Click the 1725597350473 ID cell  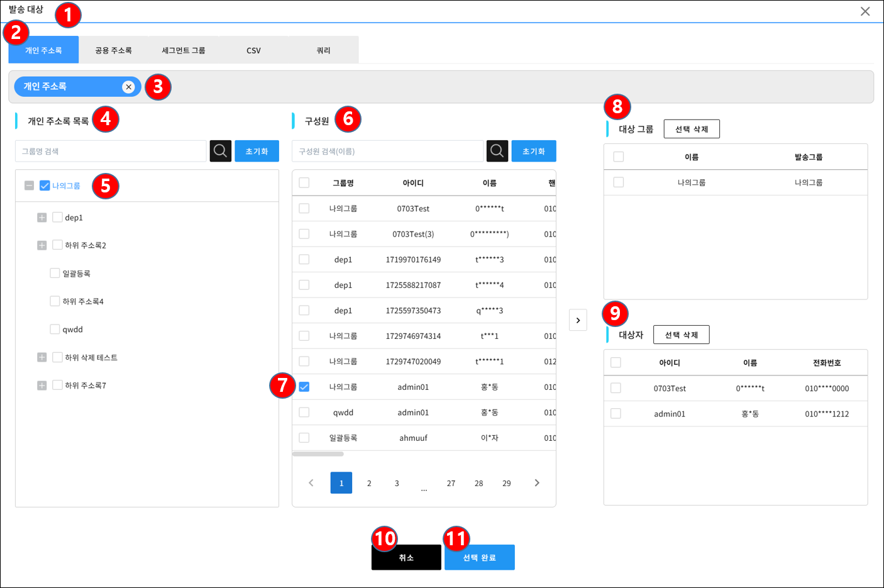click(x=413, y=311)
